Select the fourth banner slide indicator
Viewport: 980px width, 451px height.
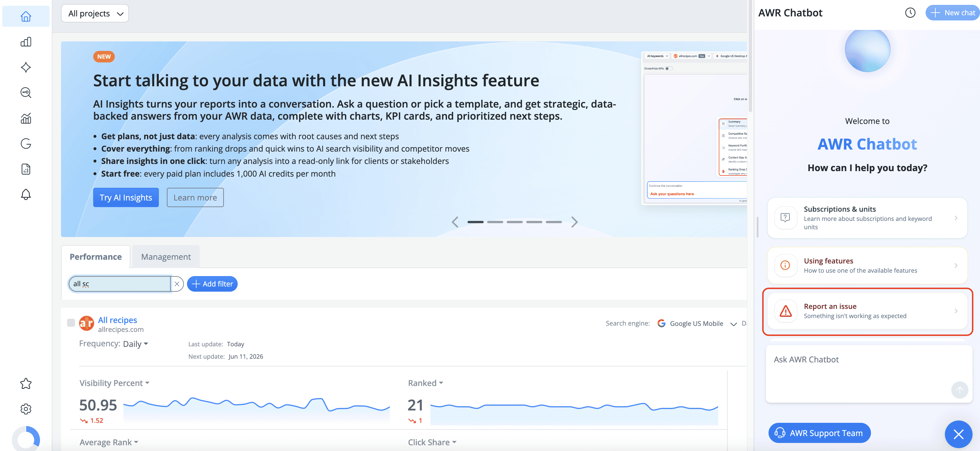point(534,222)
